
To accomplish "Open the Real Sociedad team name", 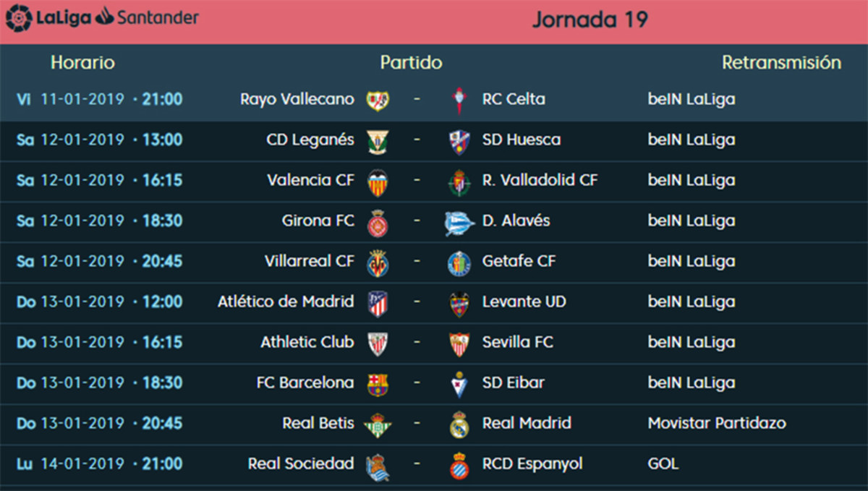I will 301,464.
